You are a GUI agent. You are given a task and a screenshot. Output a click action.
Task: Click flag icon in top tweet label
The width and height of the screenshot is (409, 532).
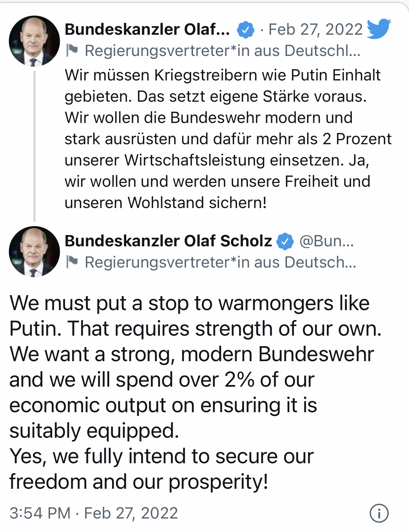click(x=72, y=51)
